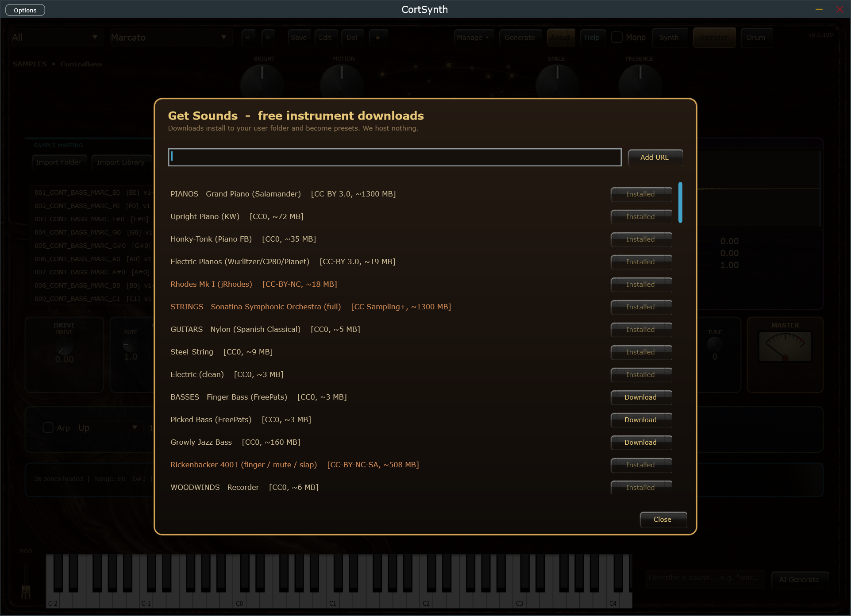Click Installed button for Electric (clean)
The image size is (851, 616).
pyautogui.click(x=641, y=374)
